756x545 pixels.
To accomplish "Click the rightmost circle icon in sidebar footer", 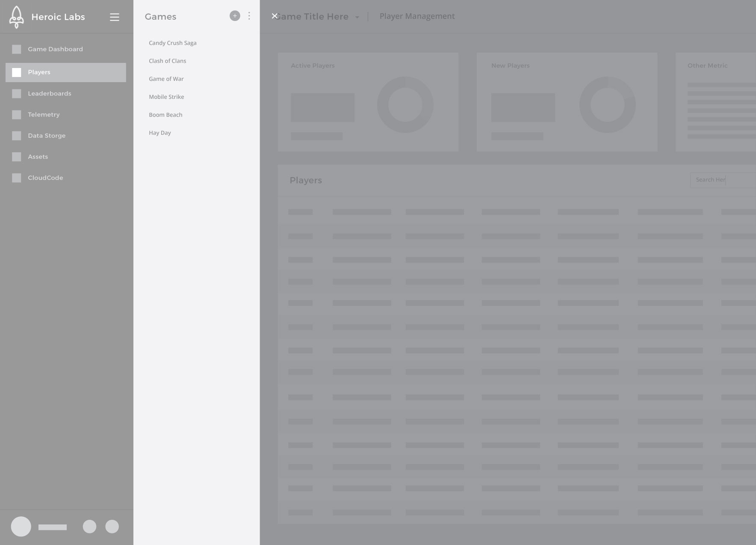I will pos(112,527).
